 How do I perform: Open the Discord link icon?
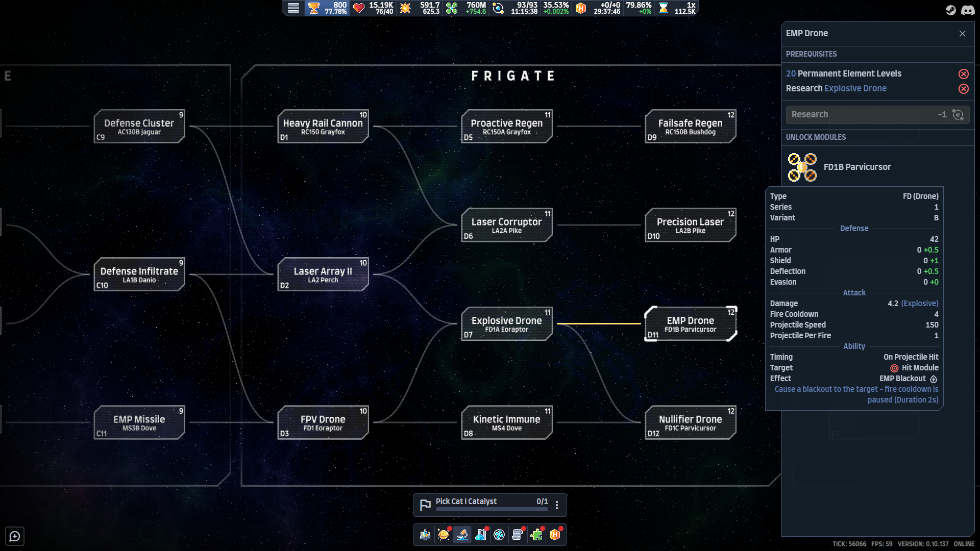968,10
